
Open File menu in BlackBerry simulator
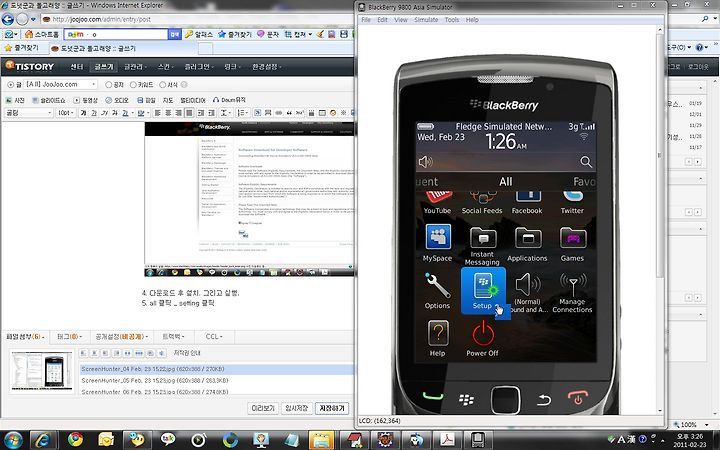366,20
